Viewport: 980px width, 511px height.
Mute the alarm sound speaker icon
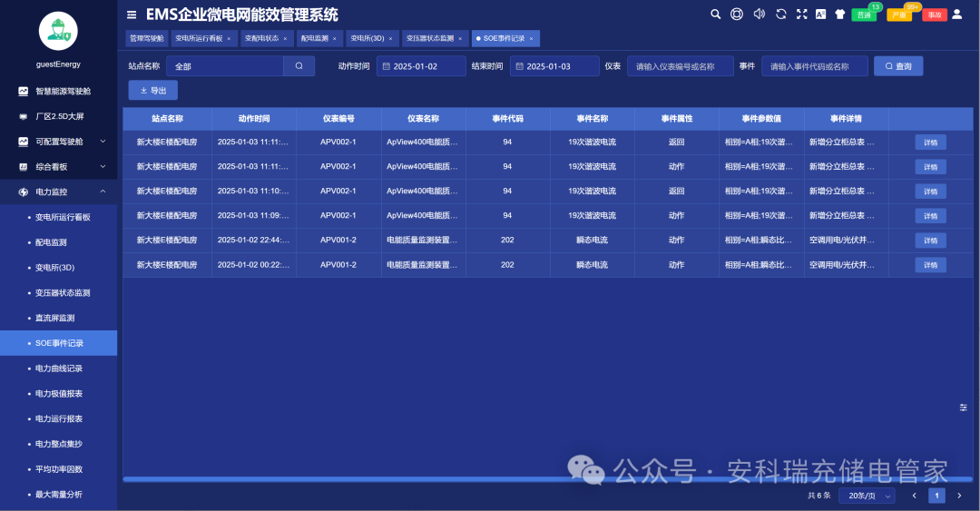pos(759,14)
